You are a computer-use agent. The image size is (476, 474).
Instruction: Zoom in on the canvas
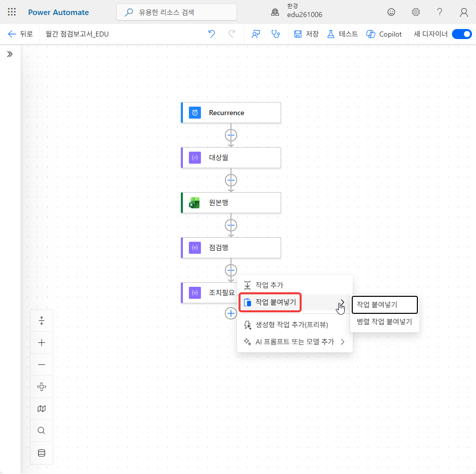[42, 343]
